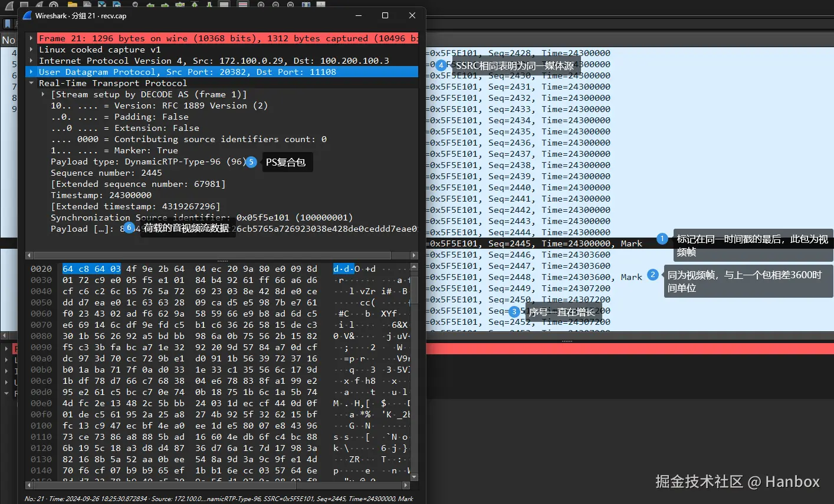Zoom in using the plus magnifier toolbar icon
The width and height of the screenshot is (834, 504).
coord(261,4)
